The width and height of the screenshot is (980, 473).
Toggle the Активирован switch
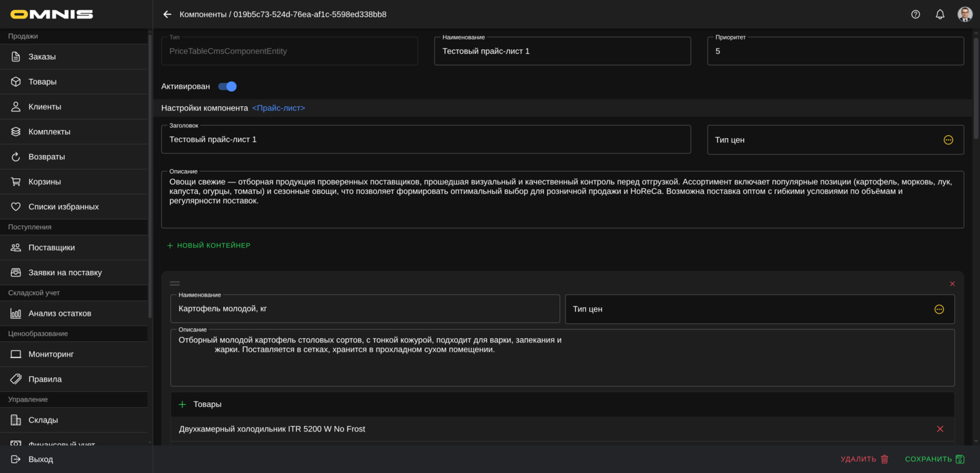click(x=227, y=86)
